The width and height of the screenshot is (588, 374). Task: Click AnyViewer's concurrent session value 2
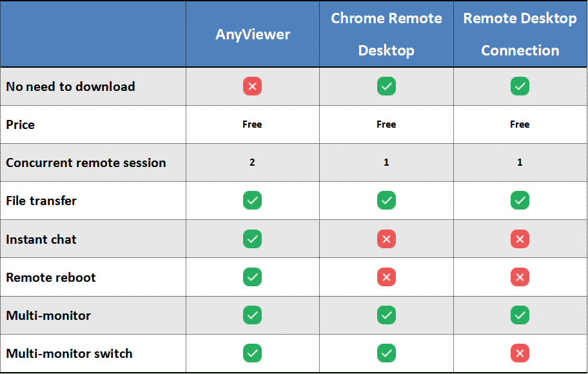click(x=252, y=162)
